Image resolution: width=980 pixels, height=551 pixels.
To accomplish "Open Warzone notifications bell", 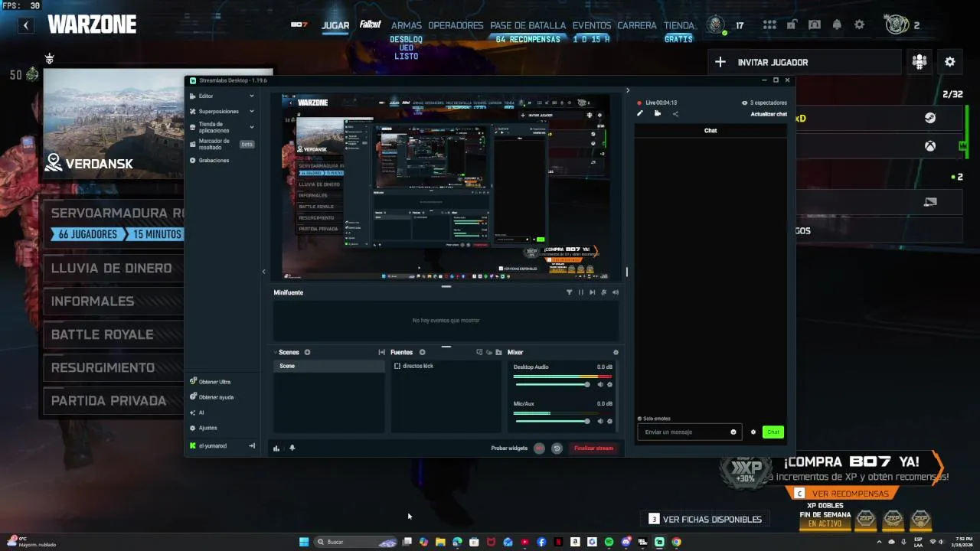I will pos(837,24).
